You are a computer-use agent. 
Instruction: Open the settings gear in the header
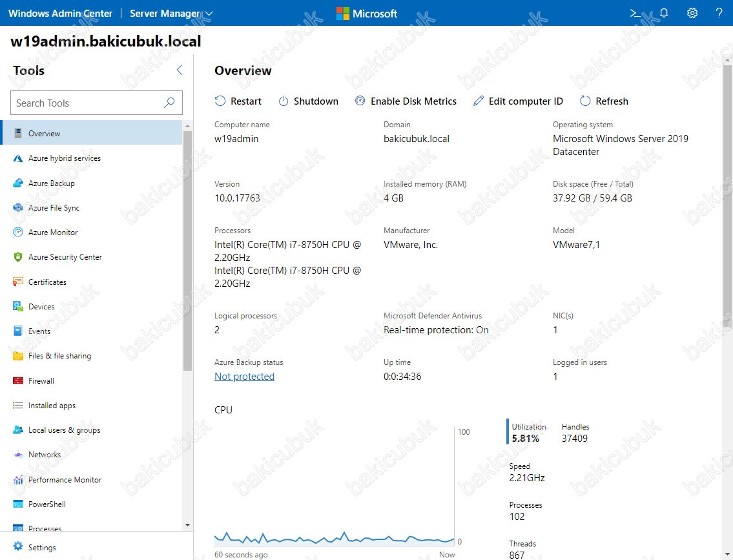(692, 13)
